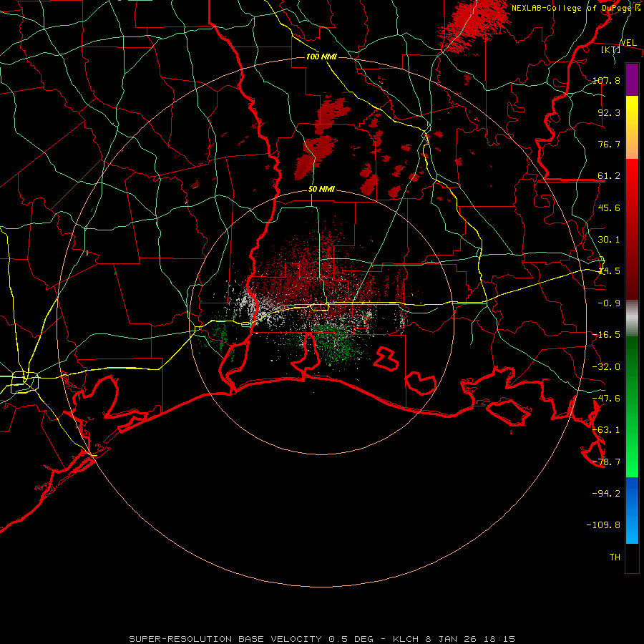Click the -16.5 velocity scale value
The image size is (644, 644).
(x=606, y=335)
